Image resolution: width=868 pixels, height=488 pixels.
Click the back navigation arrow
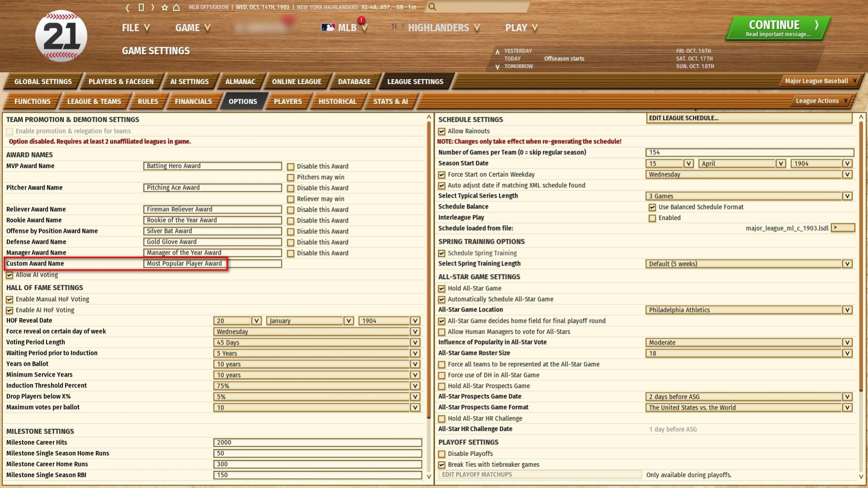click(128, 7)
